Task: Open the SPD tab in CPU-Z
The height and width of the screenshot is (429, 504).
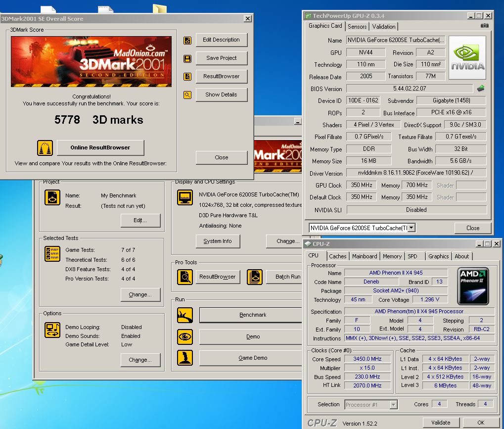Action: point(412,256)
